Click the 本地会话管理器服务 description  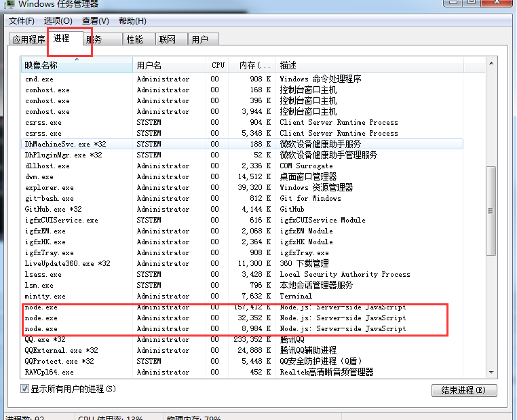[x=316, y=286]
